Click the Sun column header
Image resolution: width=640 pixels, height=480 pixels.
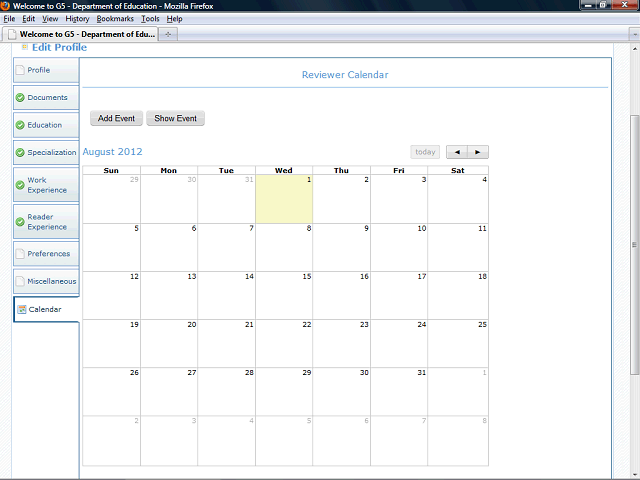(111, 171)
